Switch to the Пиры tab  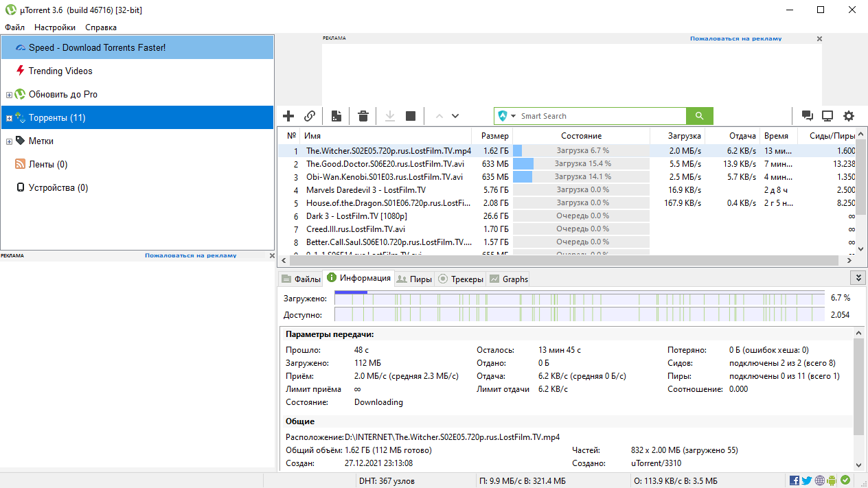(x=414, y=279)
